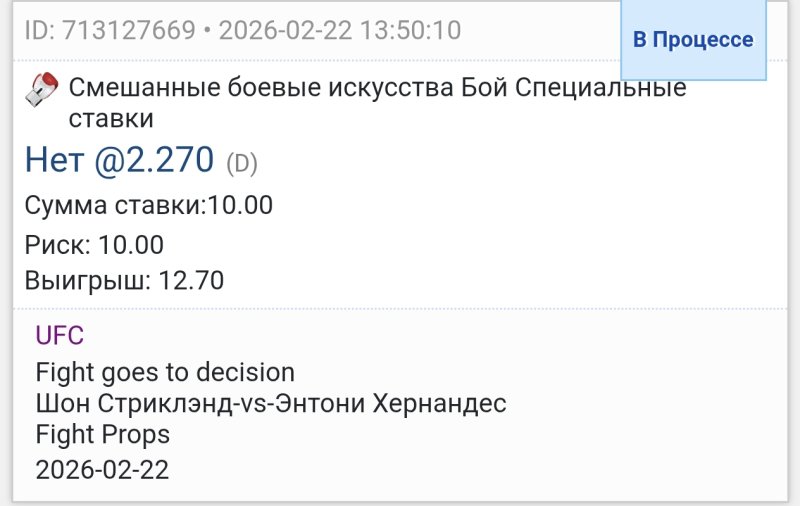This screenshot has width=800, height=506.
Task: Open the UFC league link
Action: pos(60,336)
